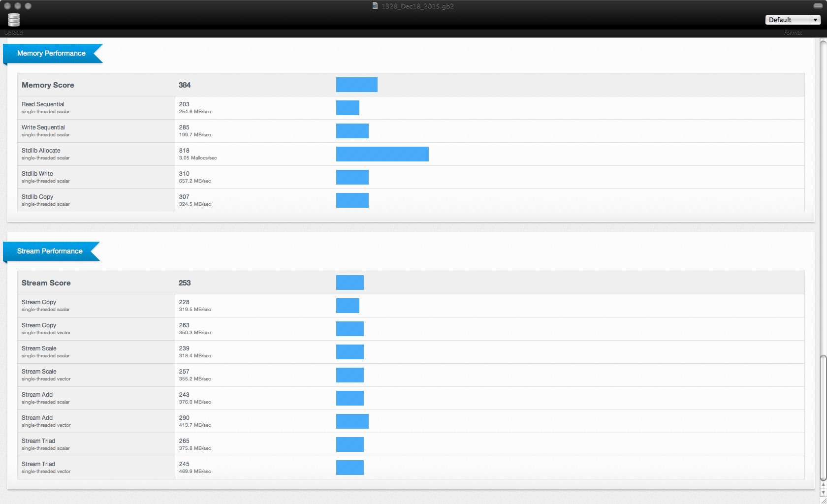Click the Stream Add vector score bar
827x504 pixels.
352,421
